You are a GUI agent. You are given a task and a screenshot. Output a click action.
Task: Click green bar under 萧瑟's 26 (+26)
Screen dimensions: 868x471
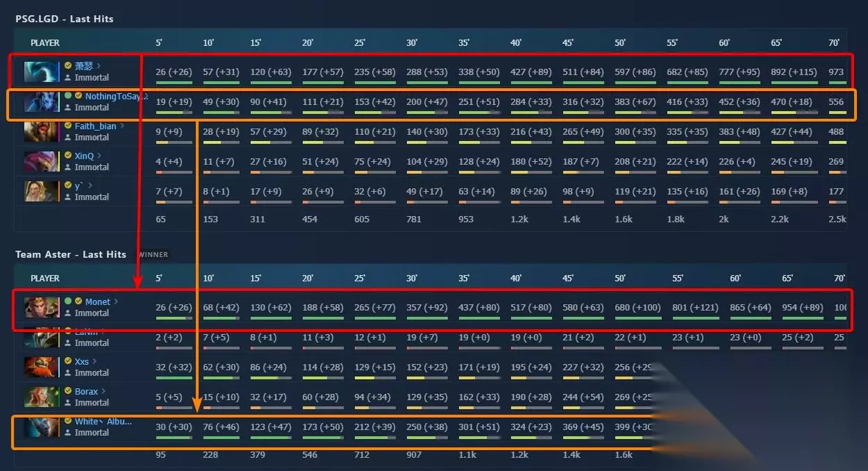click(x=174, y=83)
